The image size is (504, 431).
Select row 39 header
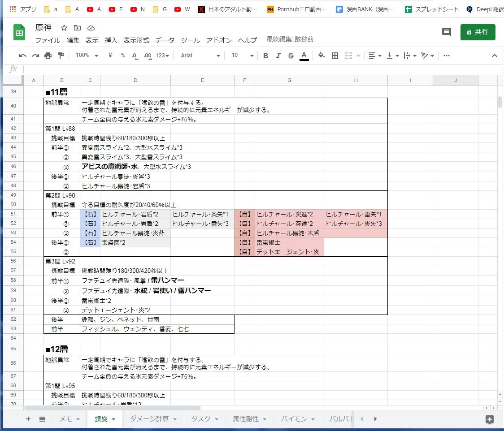coord(13,91)
